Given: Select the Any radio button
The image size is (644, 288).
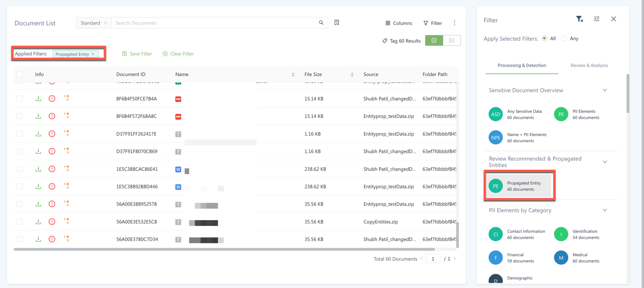Looking at the screenshot, I should (565, 39).
